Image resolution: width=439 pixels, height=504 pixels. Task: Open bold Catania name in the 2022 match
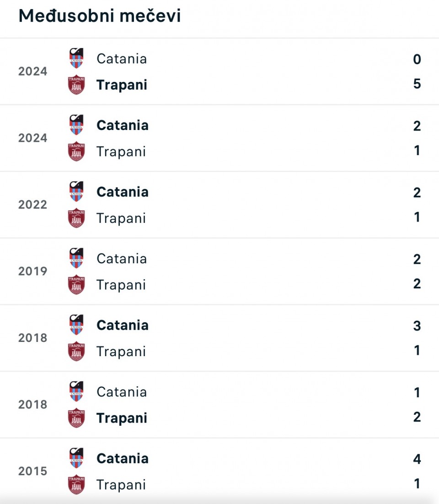122,192
